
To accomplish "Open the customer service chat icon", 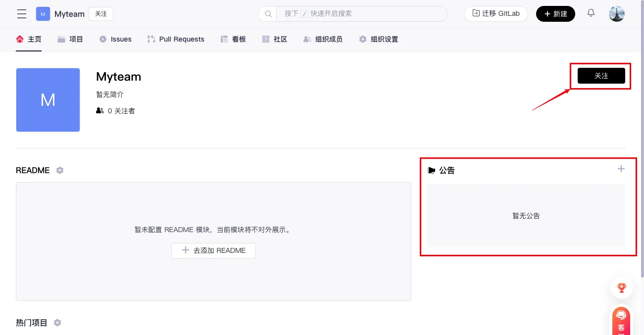I will (x=621, y=320).
